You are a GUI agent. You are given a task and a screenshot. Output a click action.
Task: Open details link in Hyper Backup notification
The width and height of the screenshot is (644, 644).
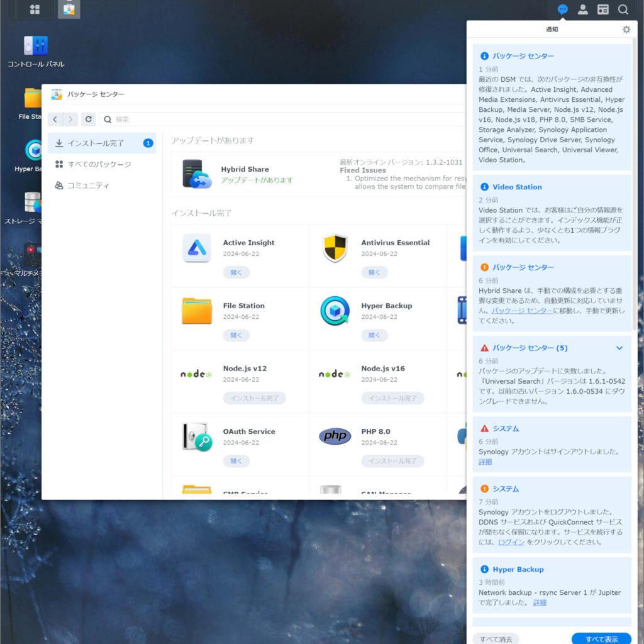[540, 603]
